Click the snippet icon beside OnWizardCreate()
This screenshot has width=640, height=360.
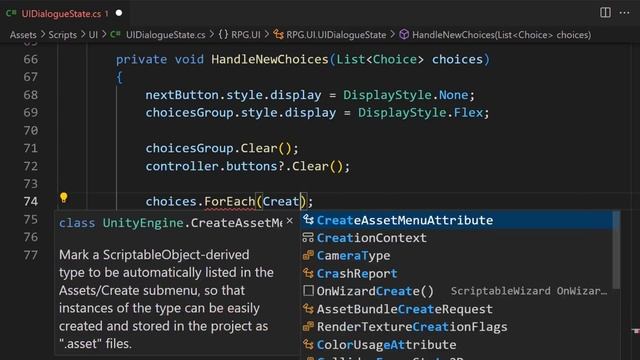click(309, 291)
